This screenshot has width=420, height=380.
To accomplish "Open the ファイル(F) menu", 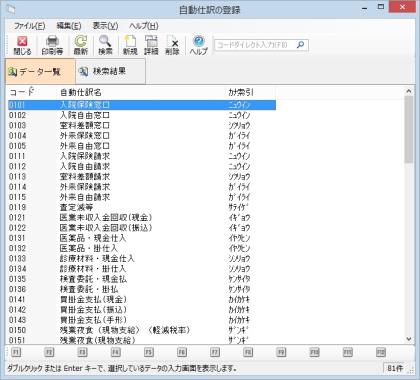I will point(29,26).
